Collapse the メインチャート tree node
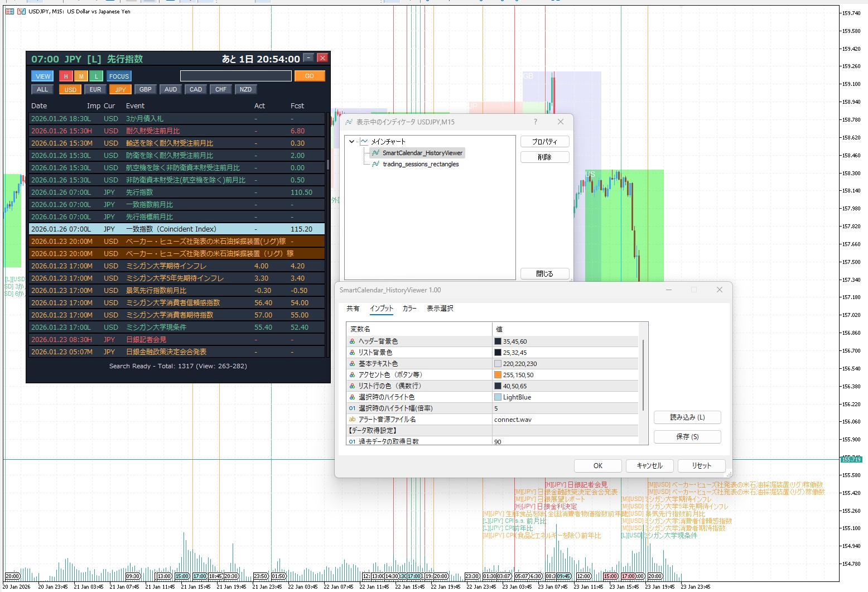The image size is (868, 592). [352, 142]
